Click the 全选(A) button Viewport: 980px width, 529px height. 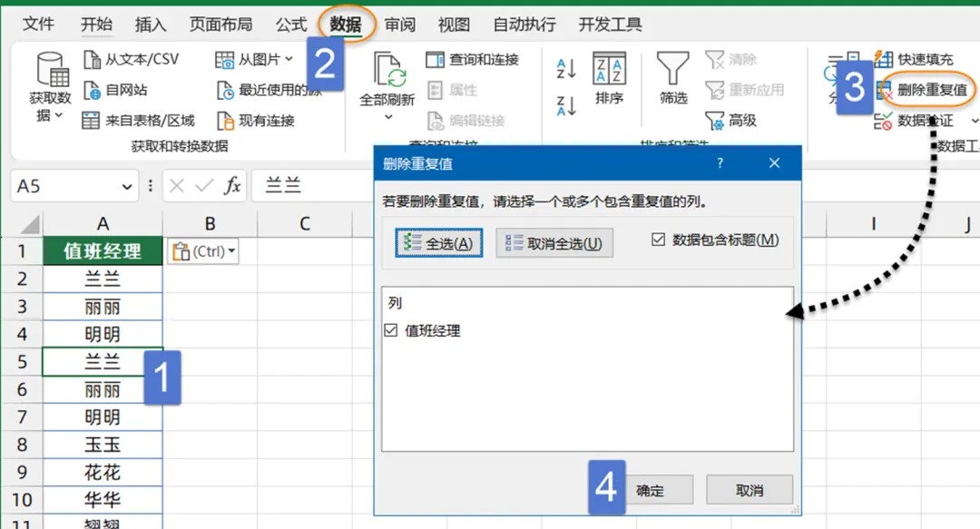439,242
